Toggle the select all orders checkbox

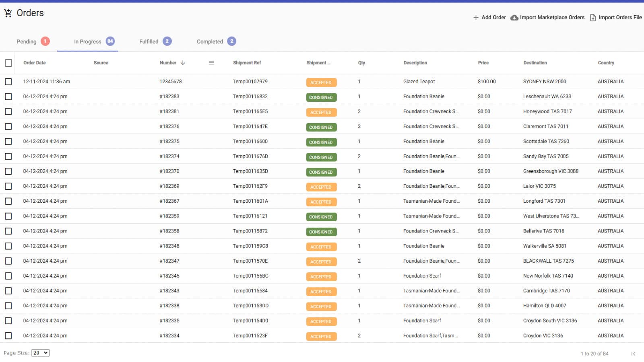8,63
